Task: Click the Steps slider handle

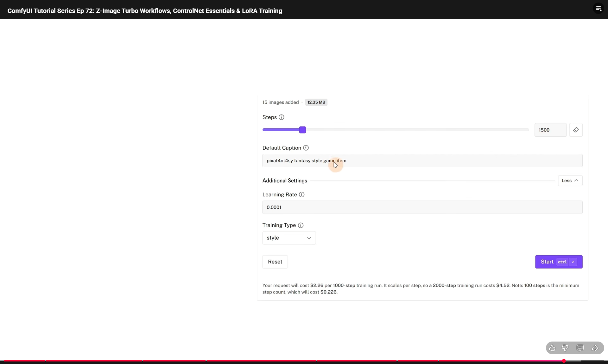Action: coord(302,130)
